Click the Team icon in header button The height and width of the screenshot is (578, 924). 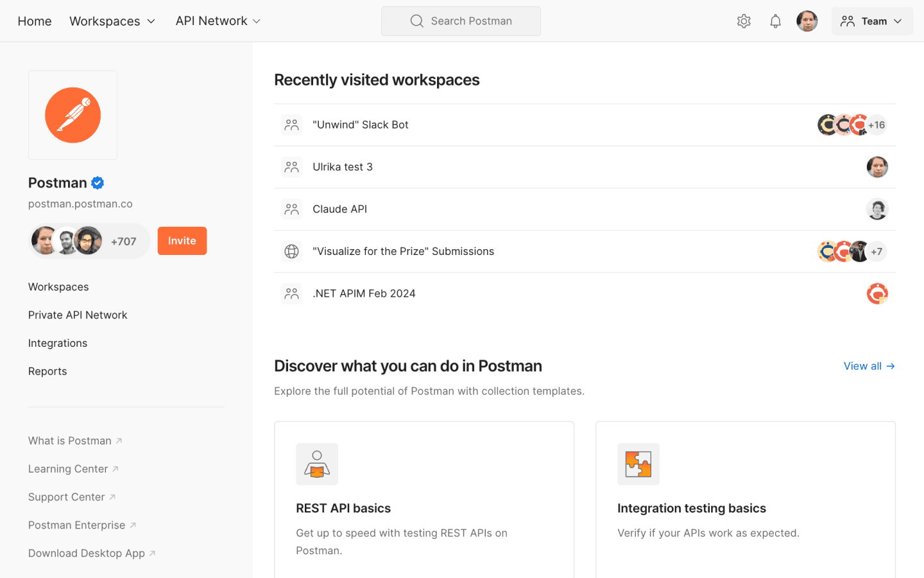pyautogui.click(x=848, y=21)
